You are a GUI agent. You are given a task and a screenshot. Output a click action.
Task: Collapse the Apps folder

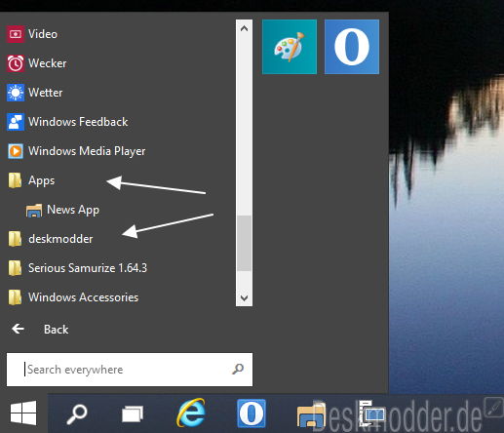(x=31, y=180)
